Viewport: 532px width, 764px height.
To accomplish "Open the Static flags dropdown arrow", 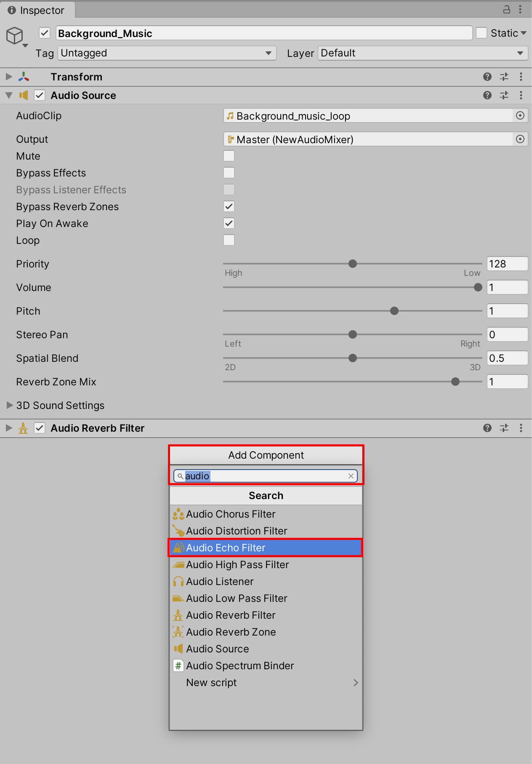I will point(524,33).
